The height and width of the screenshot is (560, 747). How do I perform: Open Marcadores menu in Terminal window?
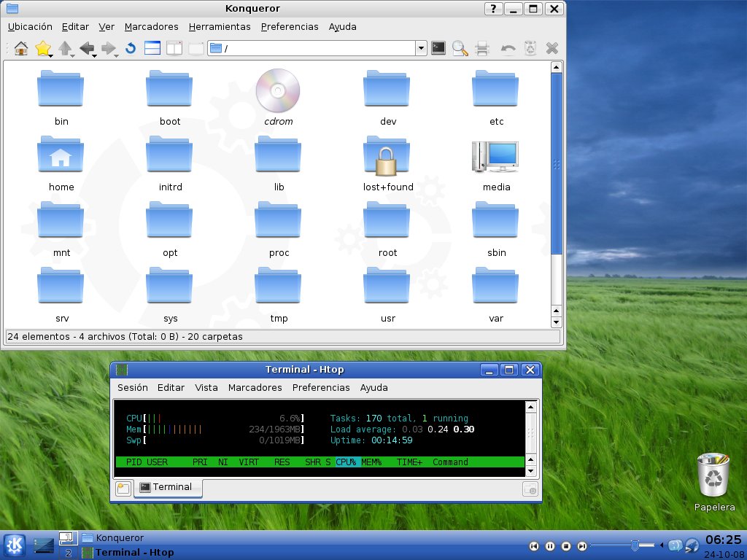(255, 388)
